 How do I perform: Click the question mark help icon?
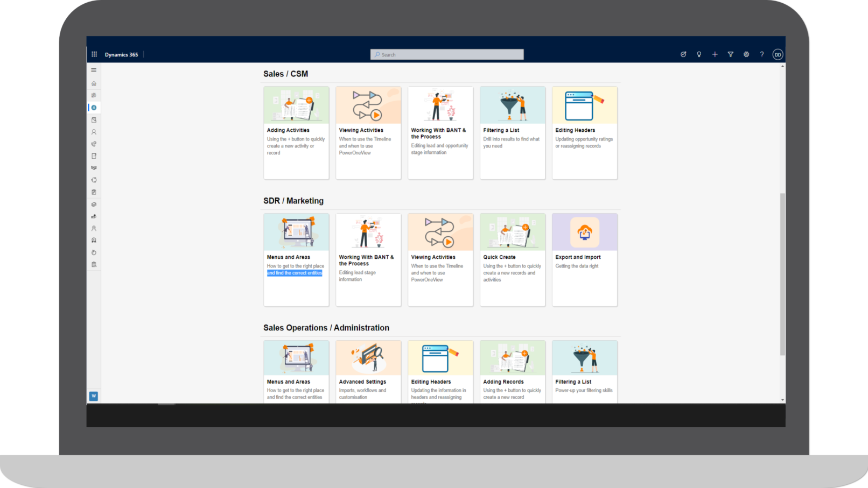761,54
